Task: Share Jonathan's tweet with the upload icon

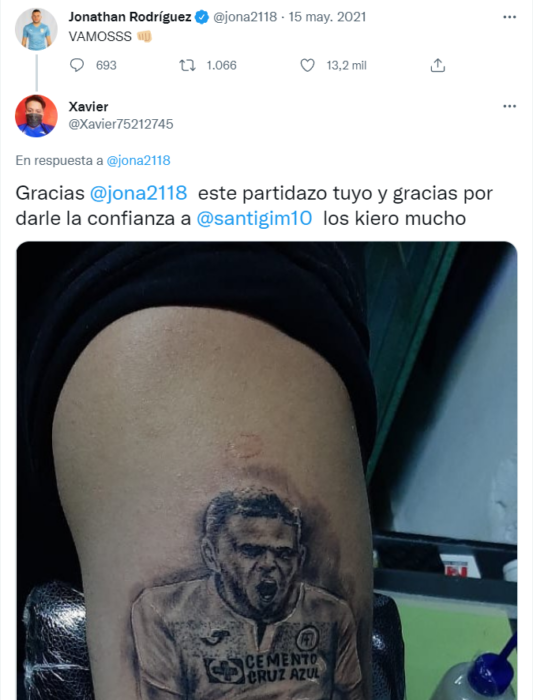Action: [x=437, y=66]
